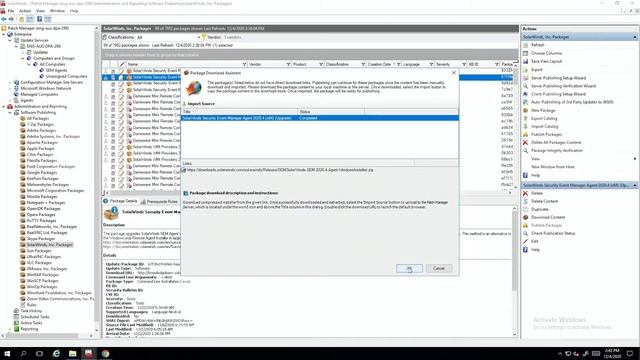640x360 pixels.
Task: Expand Configuration Manager Site Servers node
Action: (10, 82)
